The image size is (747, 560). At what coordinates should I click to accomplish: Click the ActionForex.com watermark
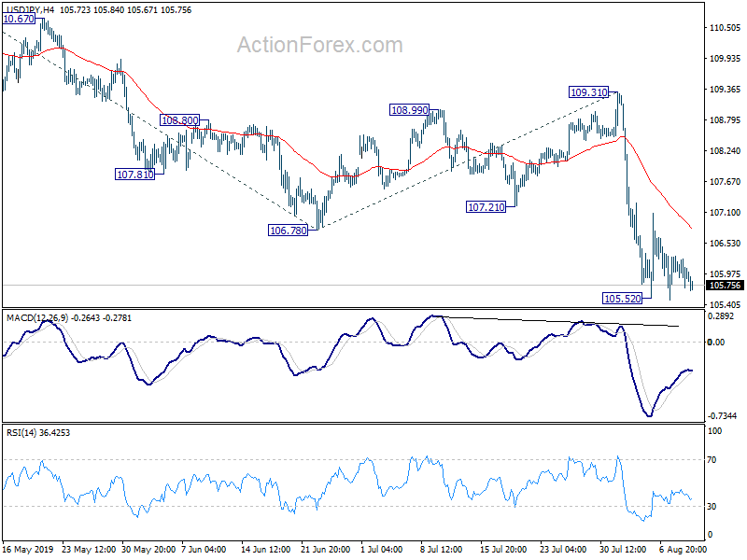pyautogui.click(x=319, y=46)
